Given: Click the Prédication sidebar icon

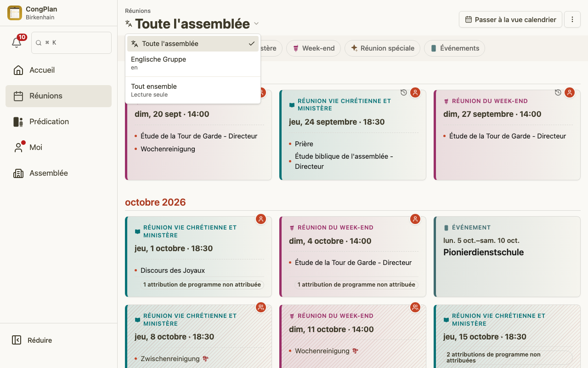Looking at the screenshot, I should [x=18, y=121].
